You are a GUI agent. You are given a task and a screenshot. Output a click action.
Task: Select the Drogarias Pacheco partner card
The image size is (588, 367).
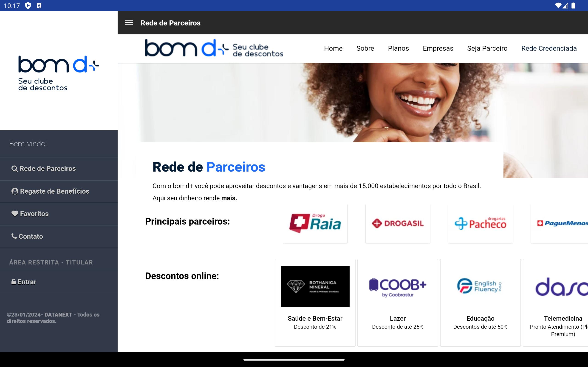coord(480,223)
